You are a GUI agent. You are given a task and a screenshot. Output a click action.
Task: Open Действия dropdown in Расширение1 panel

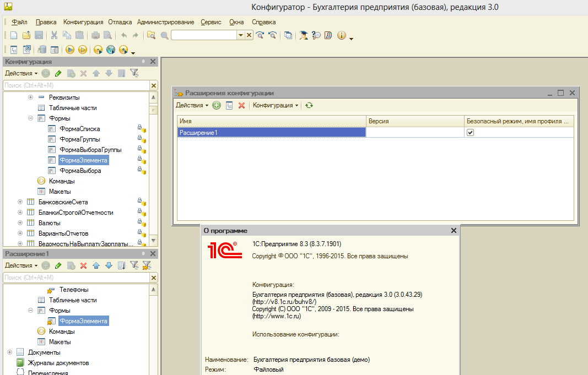point(21,265)
